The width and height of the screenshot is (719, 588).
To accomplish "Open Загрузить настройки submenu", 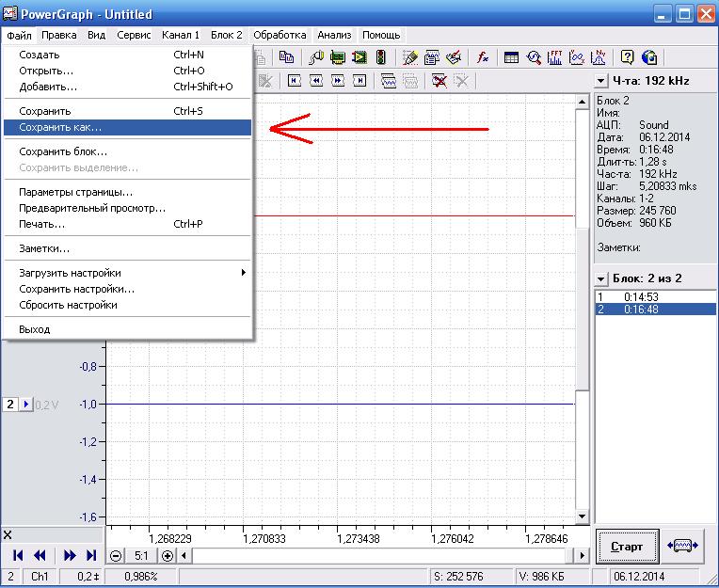I will (x=127, y=273).
